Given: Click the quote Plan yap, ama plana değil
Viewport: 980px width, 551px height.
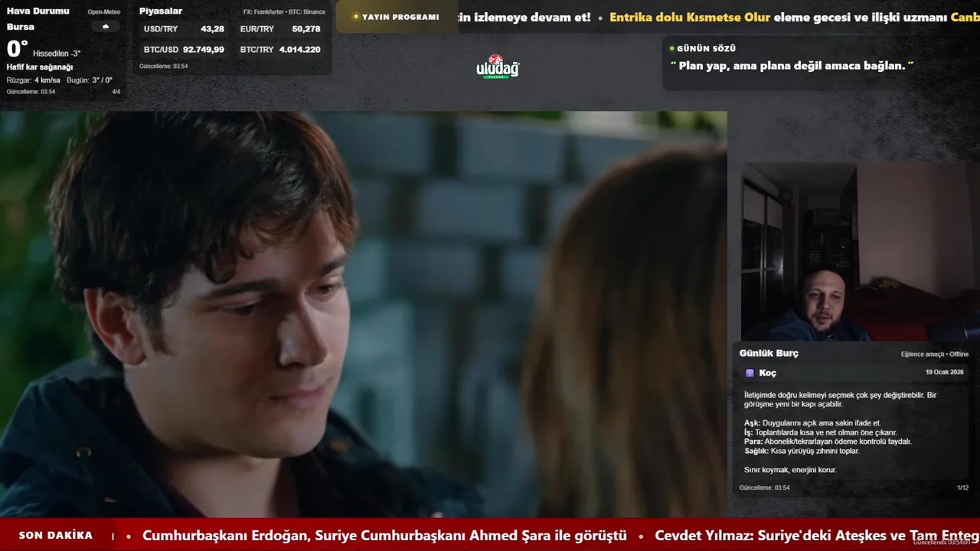Looking at the screenshot, I should 792,66.
